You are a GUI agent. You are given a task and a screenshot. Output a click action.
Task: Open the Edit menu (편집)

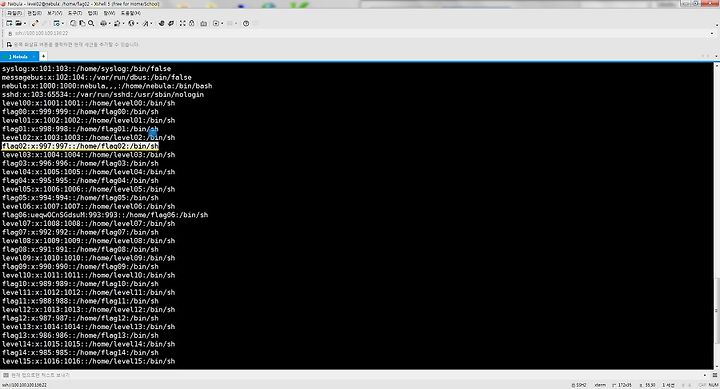click(34, 13)
